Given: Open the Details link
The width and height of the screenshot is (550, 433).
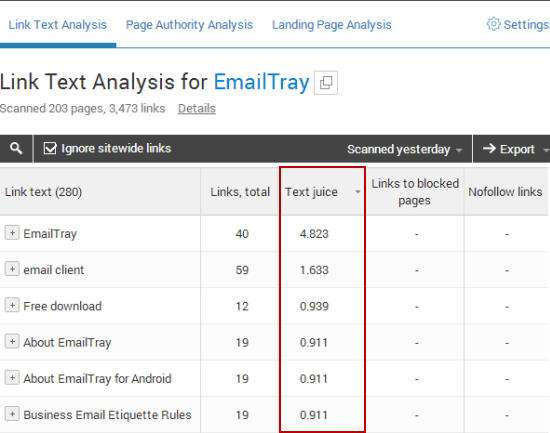Looking at the screenshot, I should tap(197, 108).
